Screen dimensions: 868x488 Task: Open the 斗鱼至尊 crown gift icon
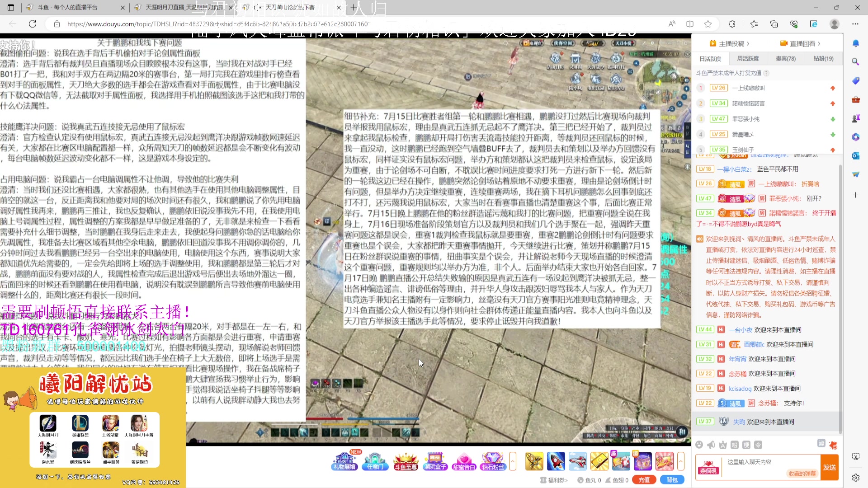(405, 461)
